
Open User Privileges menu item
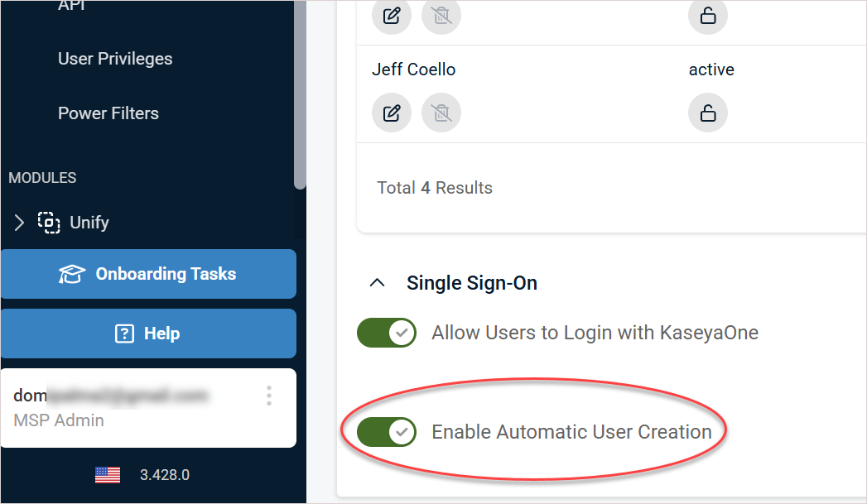[x=115, y=59]
